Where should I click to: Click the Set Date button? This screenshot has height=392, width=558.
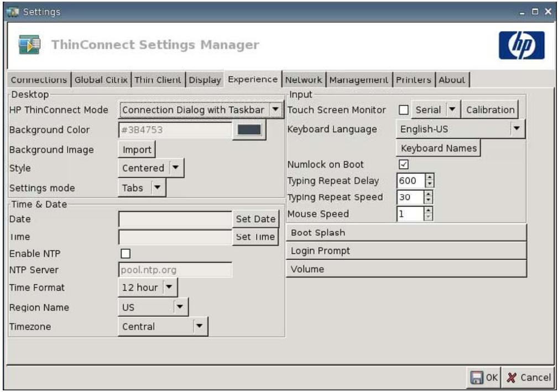255,219
